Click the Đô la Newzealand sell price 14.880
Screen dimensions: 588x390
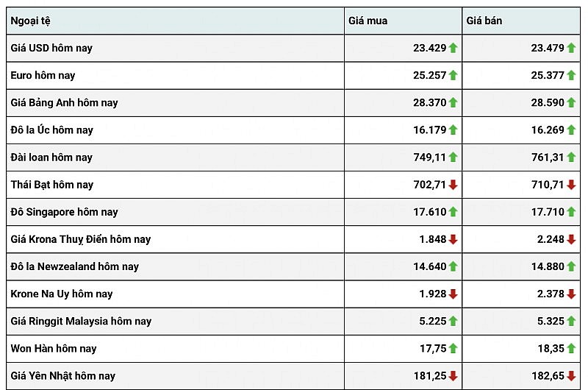(547, 266)
